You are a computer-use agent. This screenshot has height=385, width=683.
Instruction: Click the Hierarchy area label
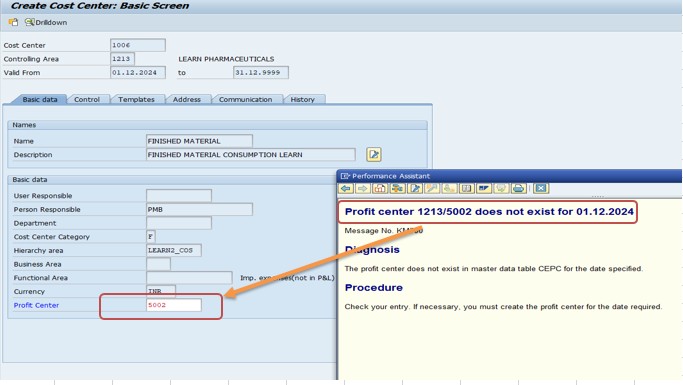pyautogui.click(x=38, y=250)
